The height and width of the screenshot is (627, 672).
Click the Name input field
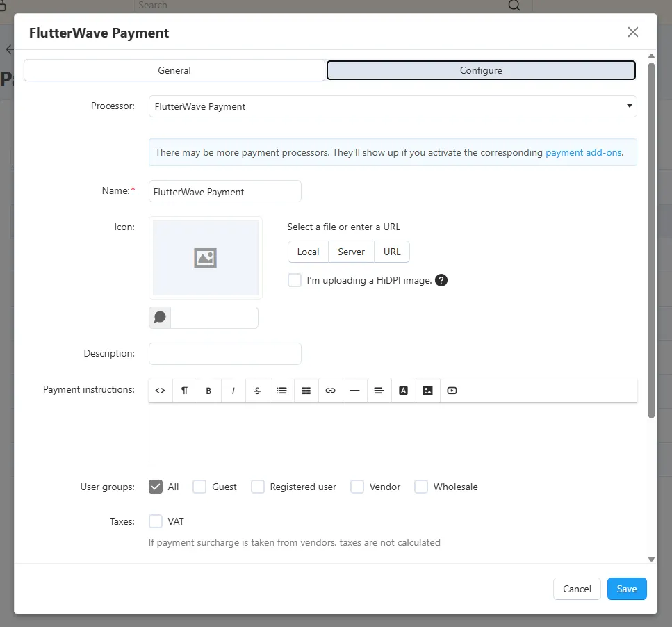pos(225,191)
